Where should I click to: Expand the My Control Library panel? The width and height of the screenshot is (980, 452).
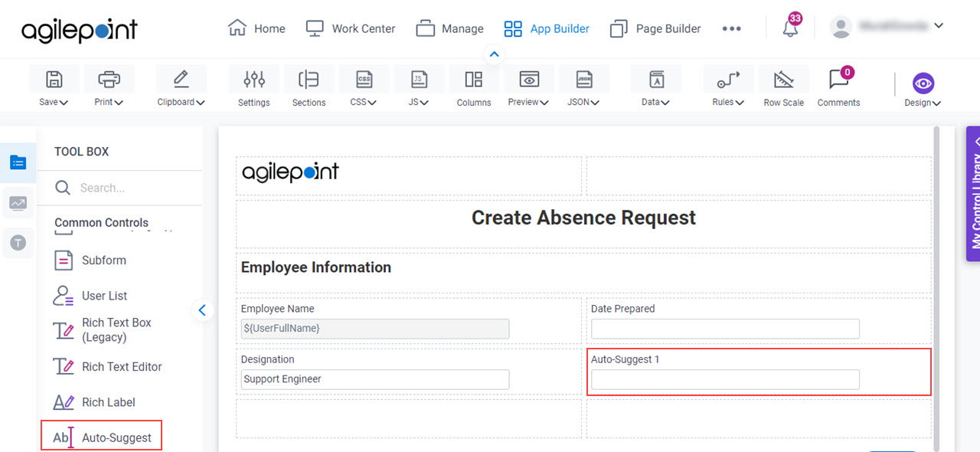pyautogui.click(x=974, y=194)
